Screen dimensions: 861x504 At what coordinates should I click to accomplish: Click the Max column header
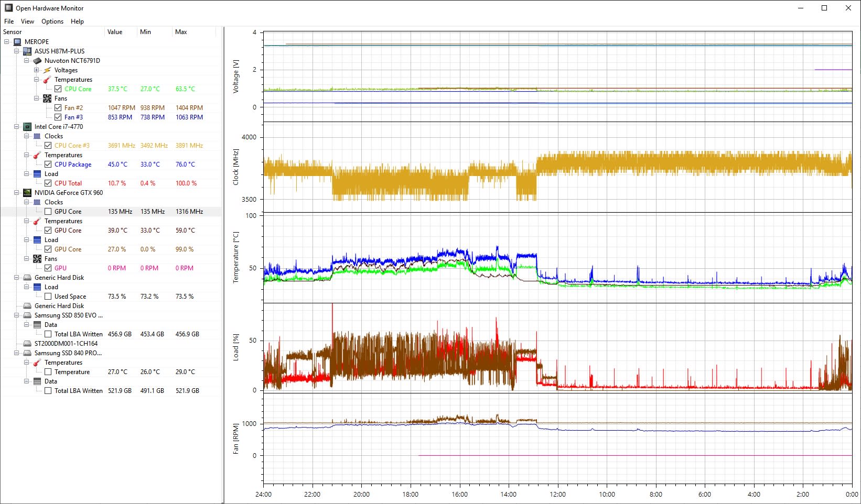tap(193, 32)
